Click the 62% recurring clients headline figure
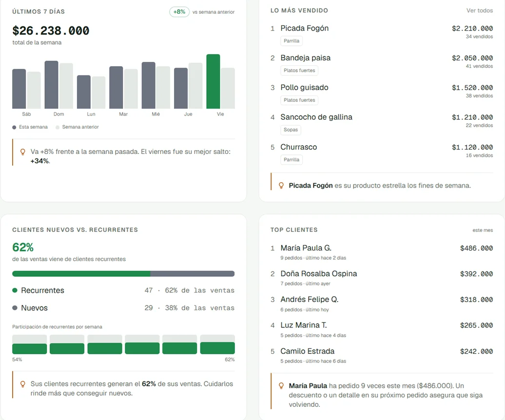Viewport: 505px width, 420px height. click(23, 247)
